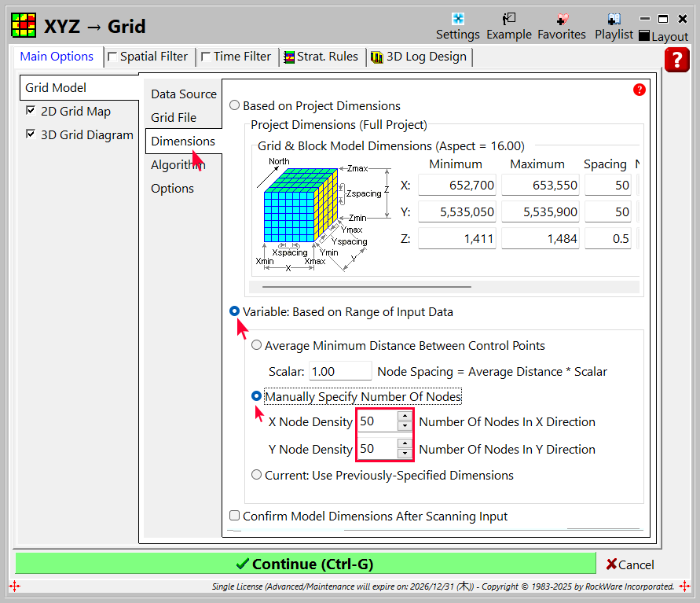Enable the Spatial Filter checkbox

[x=112, y=57]
